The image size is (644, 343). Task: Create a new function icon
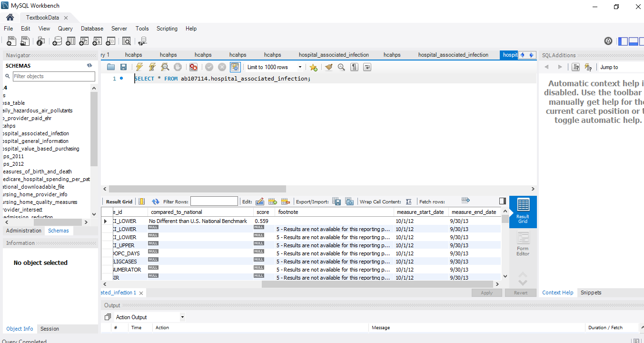[x=111, y=41]
